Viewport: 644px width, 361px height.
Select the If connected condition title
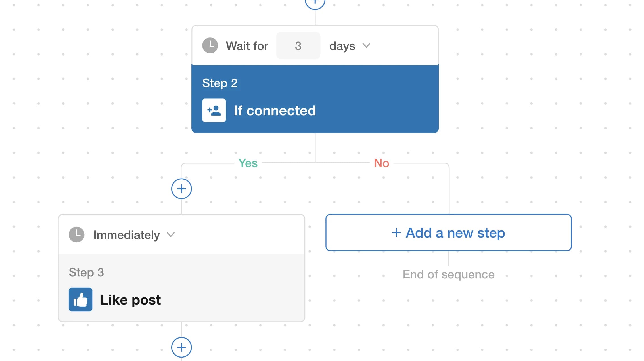tap(275, 110)
